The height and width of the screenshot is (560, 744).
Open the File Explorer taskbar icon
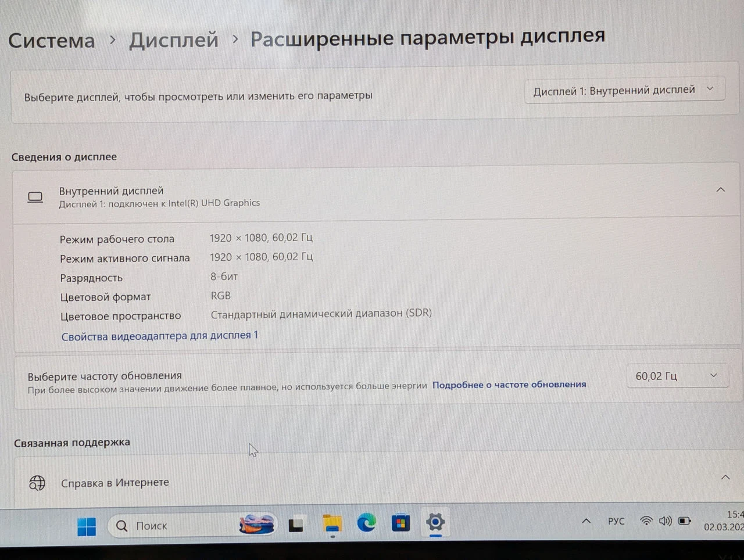[x=332, y=524]
